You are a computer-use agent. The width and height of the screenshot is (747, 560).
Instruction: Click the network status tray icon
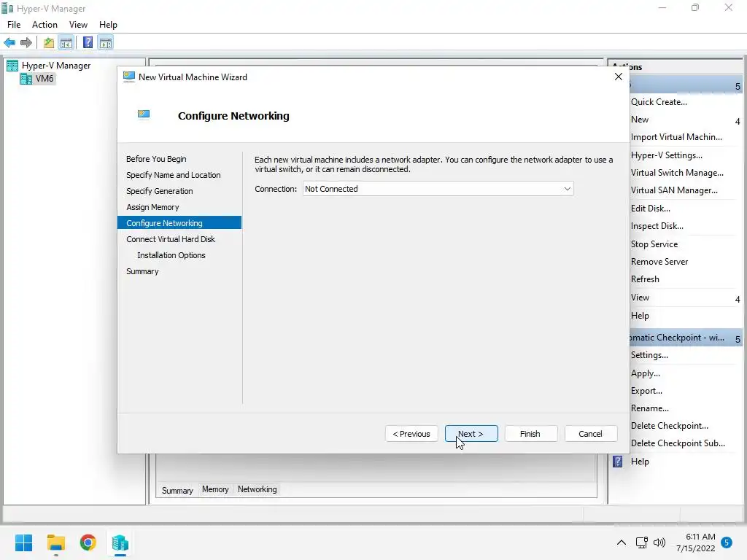click(x=641, y=542)
